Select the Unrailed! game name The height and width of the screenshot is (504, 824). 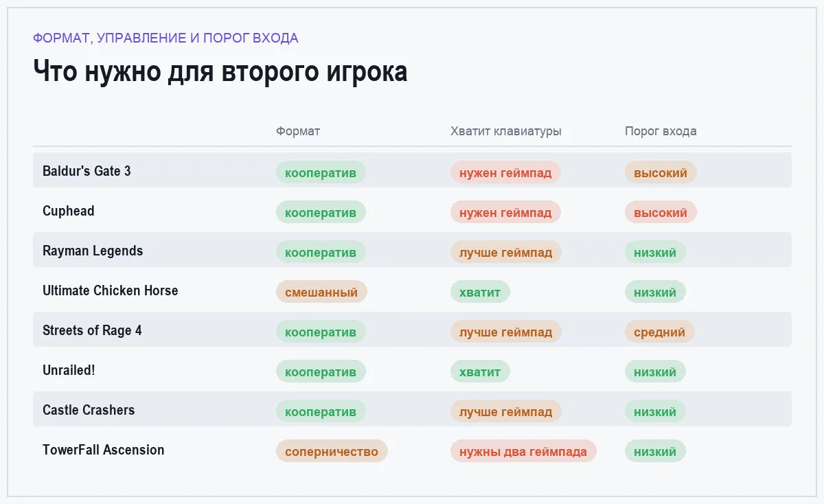(x=69, y=370)
